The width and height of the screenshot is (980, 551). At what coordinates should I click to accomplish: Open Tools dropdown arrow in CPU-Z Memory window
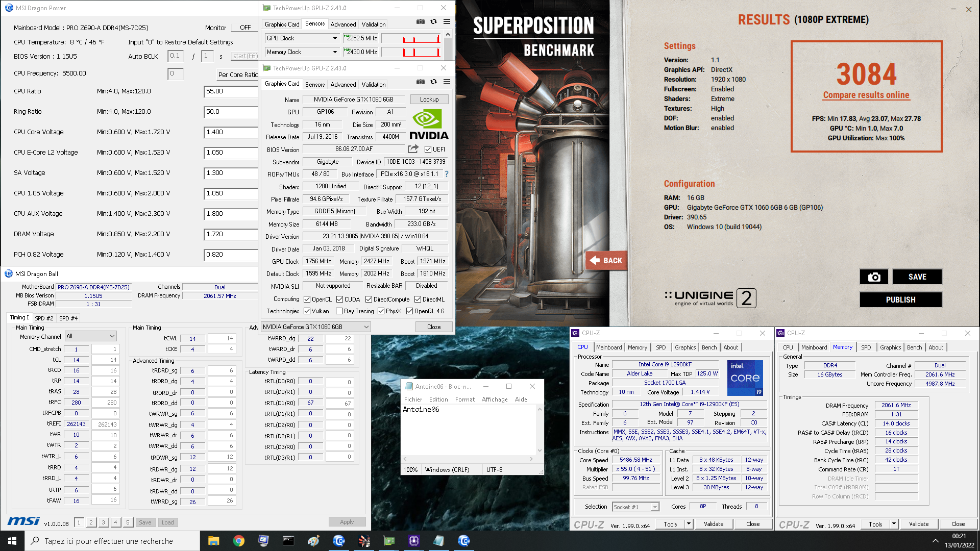click(x=894, y=524)
